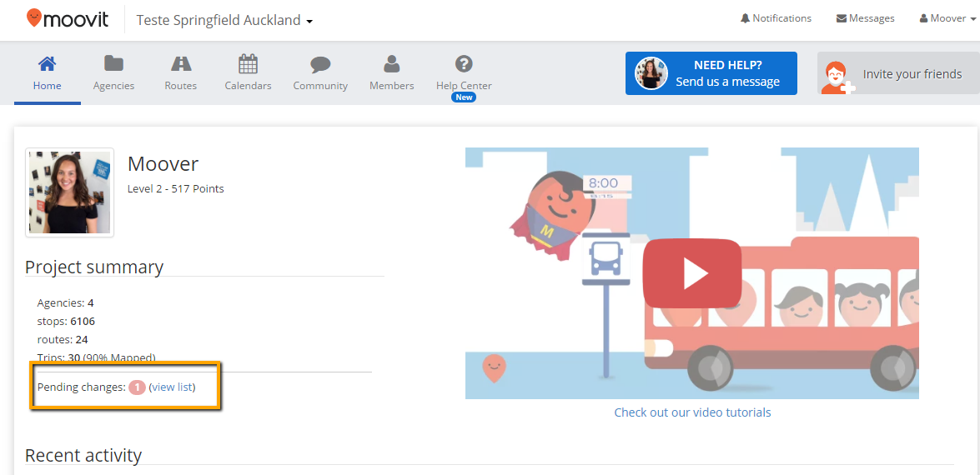Click Invite your friends button

coord(898,73)
